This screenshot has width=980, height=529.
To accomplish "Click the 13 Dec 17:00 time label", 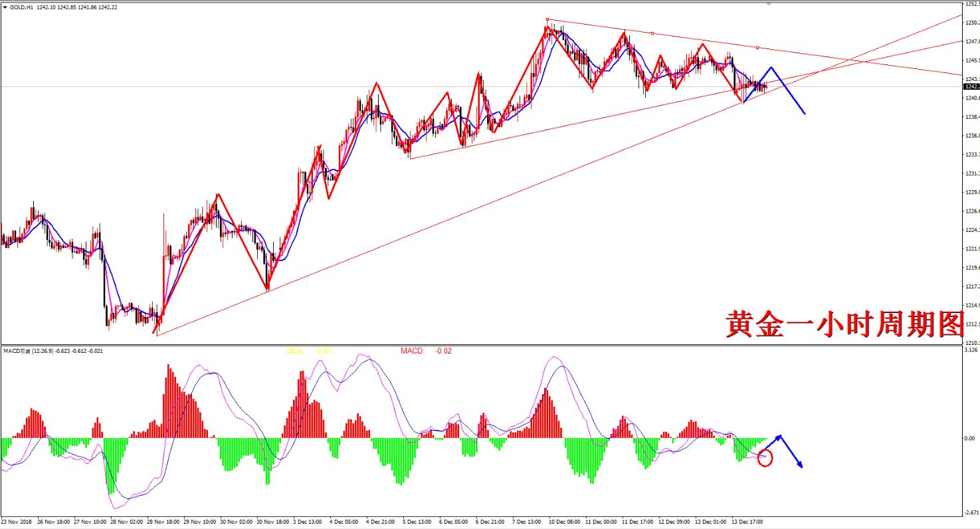I will click(x=747, y=522).
